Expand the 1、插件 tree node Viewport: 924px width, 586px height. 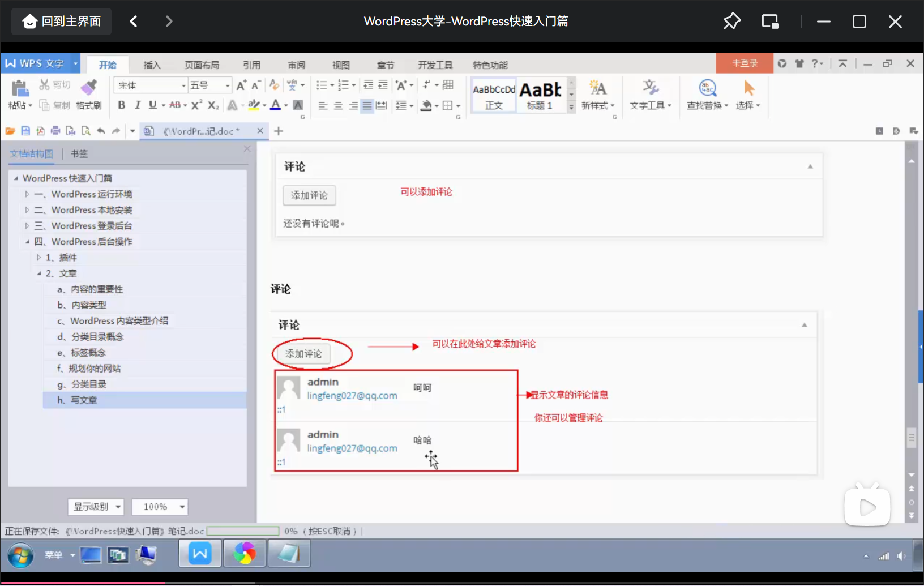[x=38, y=258]
